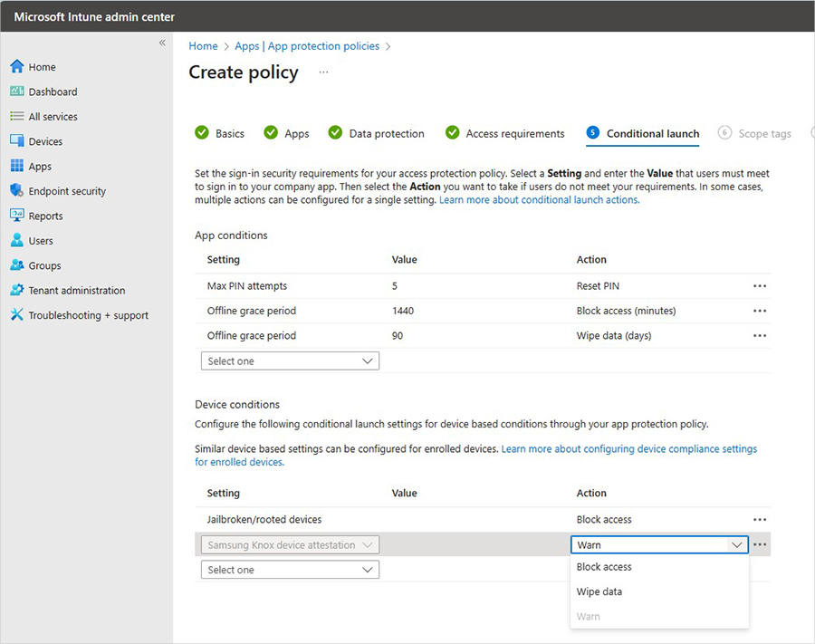Open Learn more about device compliance settings link
Image resolution: width=815 pixels, height=644 pixels.
(x=629, y=448)
